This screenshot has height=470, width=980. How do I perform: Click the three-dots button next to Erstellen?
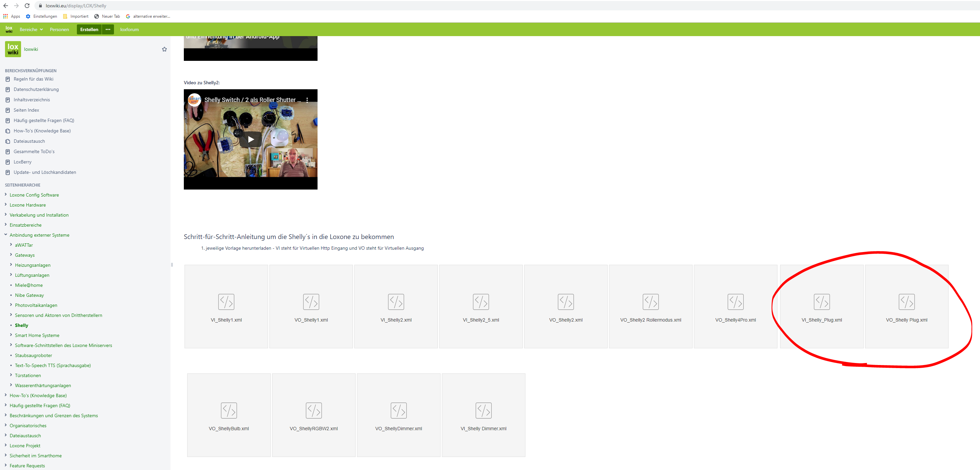point(108,29)
